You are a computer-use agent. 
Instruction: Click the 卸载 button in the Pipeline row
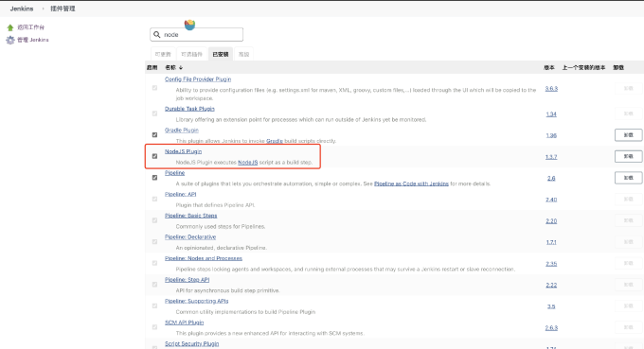[x=629, y=178]
